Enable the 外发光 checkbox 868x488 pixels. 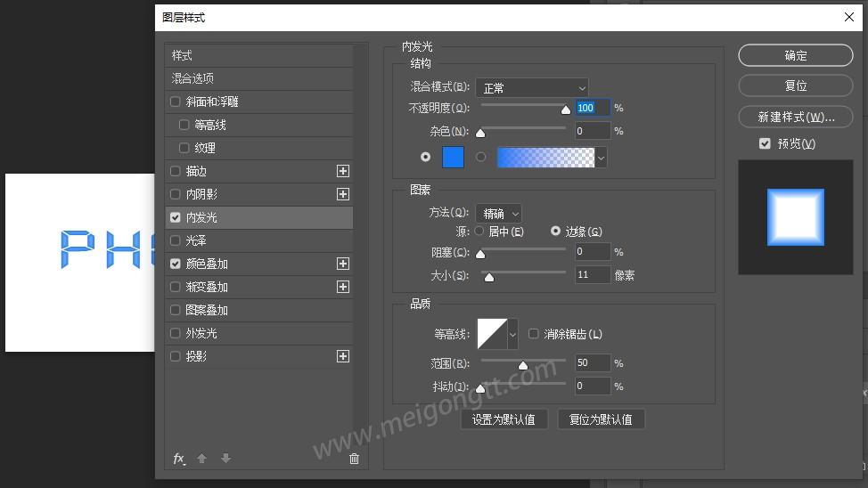coord(176,333)
